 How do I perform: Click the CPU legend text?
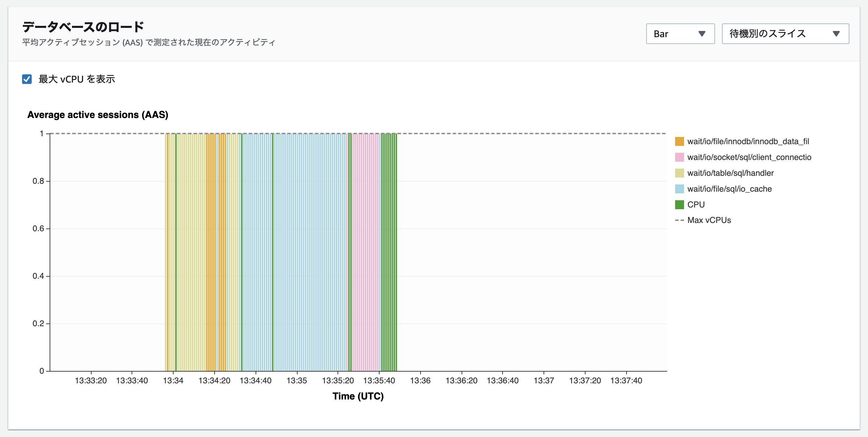(696, 205)
